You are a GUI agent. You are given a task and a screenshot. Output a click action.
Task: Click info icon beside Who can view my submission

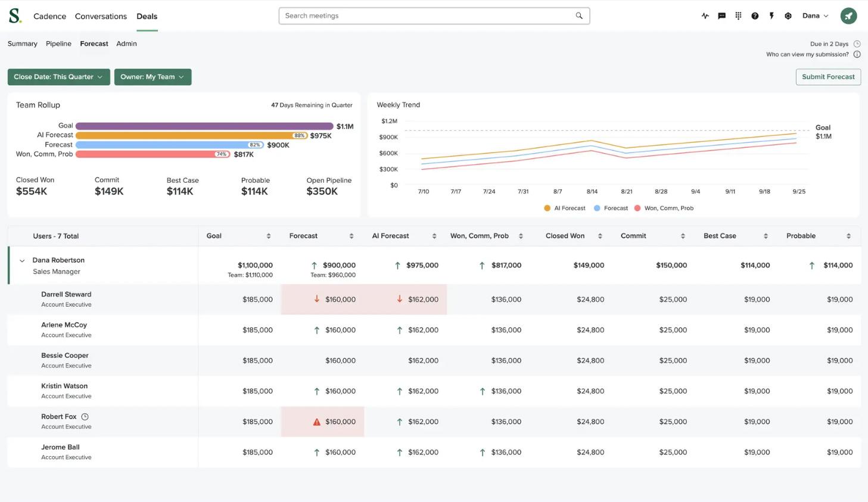tap(857, 54)
